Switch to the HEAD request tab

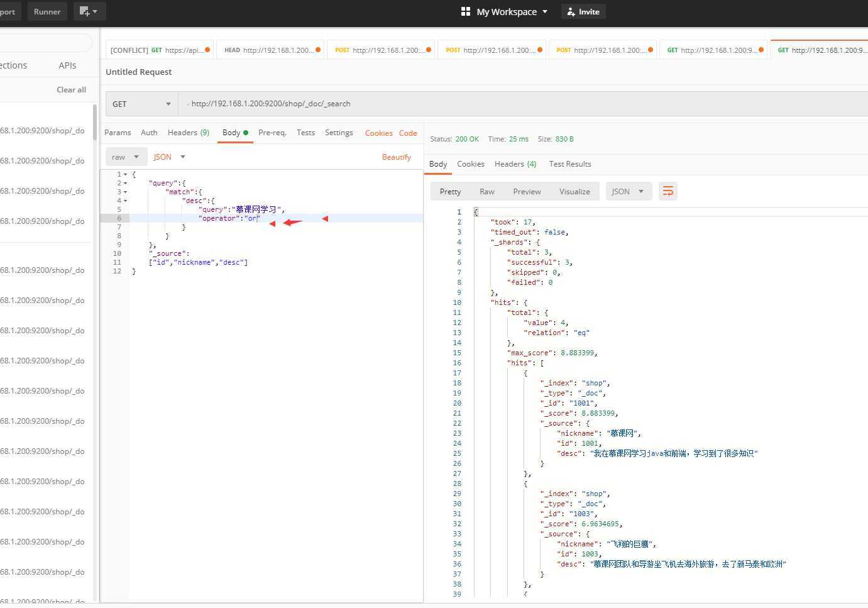click(270, 50)
